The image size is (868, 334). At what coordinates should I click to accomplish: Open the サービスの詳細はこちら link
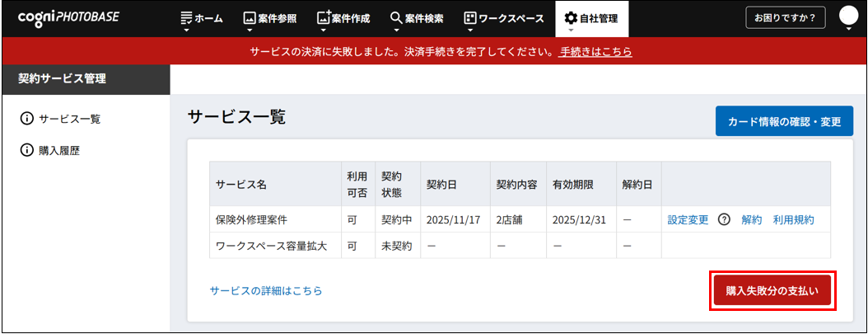tap(266, 290)
